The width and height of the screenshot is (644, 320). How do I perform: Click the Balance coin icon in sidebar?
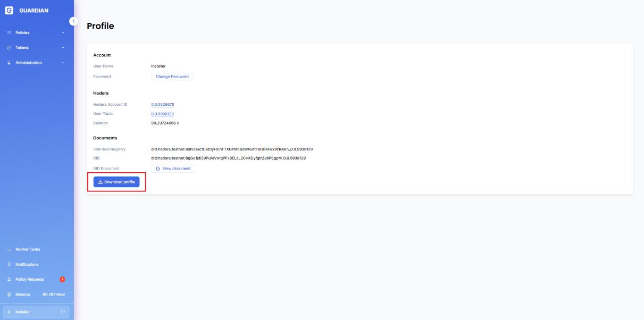[x=9, y=294]
